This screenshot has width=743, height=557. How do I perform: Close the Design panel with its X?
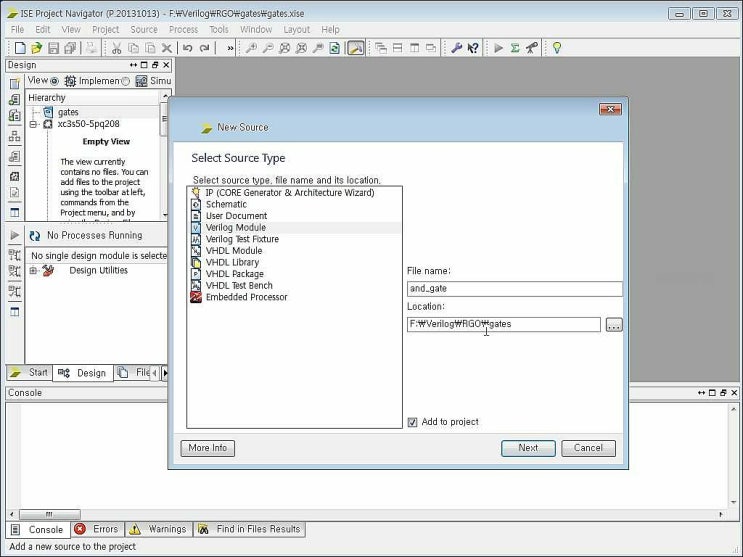click(x=166, y=65)
